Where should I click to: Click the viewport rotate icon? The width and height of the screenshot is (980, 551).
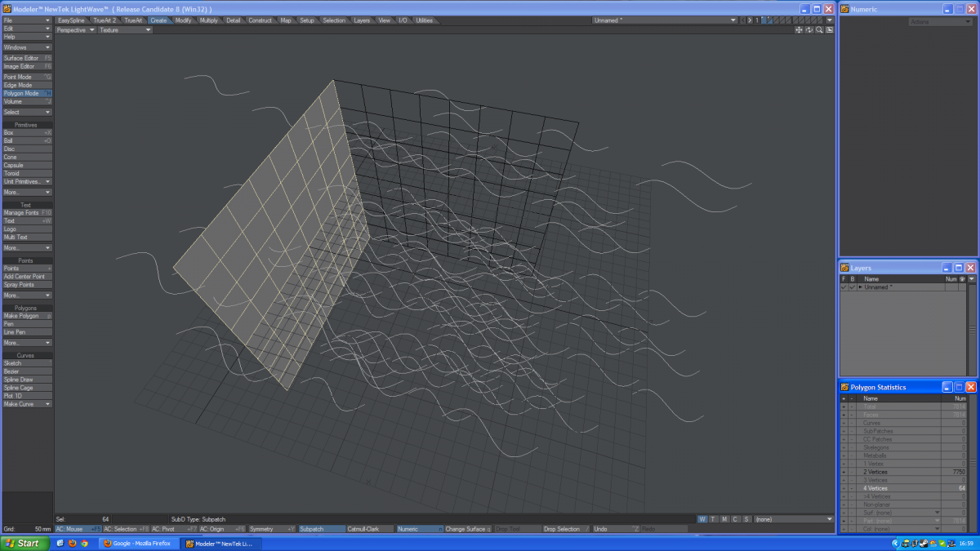coord(809,29)
